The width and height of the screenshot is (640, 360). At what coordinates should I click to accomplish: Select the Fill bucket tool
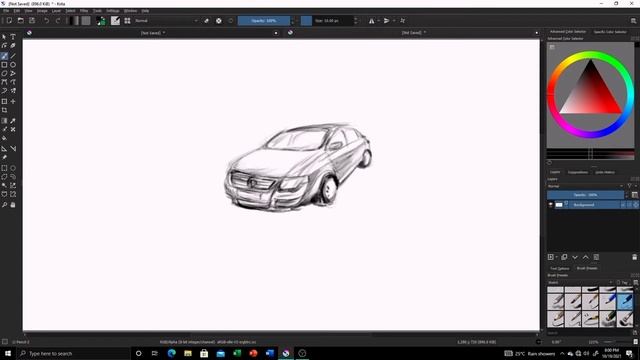[4, 138]
